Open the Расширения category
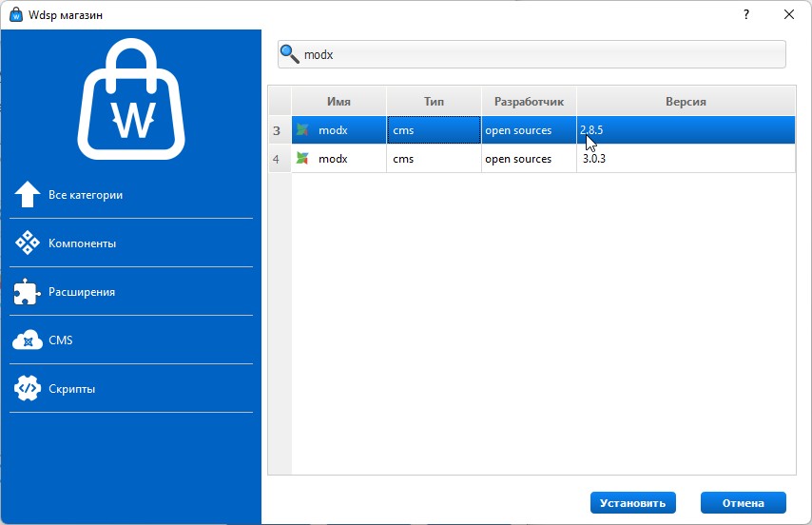The height and width of the screenshot is (525, 812). pos(131,291)
